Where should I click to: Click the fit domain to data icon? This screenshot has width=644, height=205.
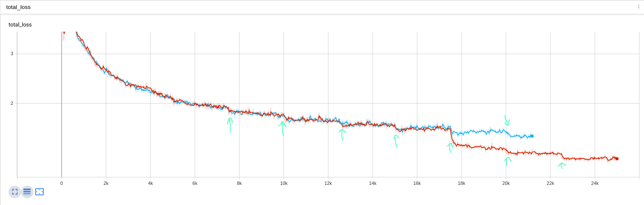tap(39, 192)
